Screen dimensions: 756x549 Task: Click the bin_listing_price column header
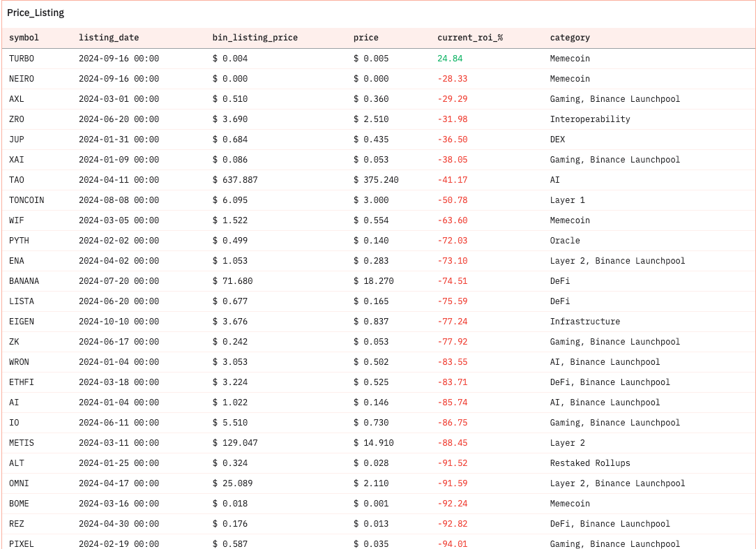(255, 38)
